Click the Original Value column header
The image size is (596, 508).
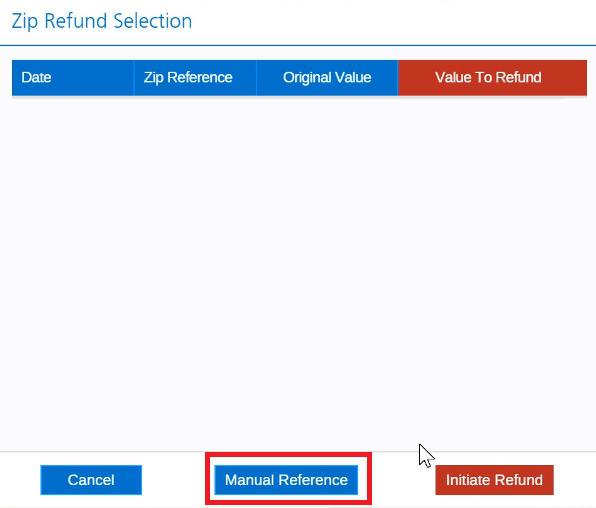[x=327, y=78]
